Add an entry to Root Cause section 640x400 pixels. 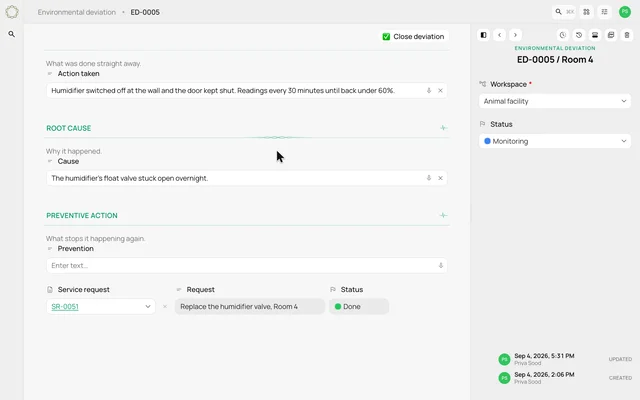443,128
